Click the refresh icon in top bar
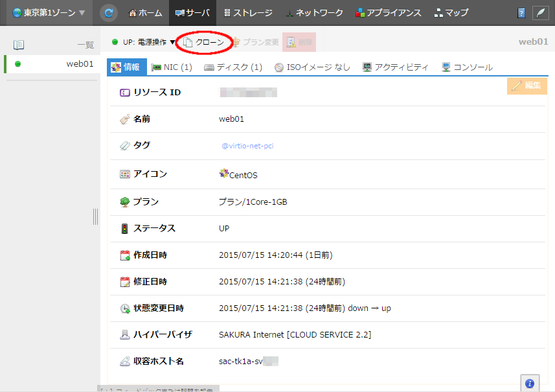The width and height of the screenshot is (555, 392). point(109,12)
